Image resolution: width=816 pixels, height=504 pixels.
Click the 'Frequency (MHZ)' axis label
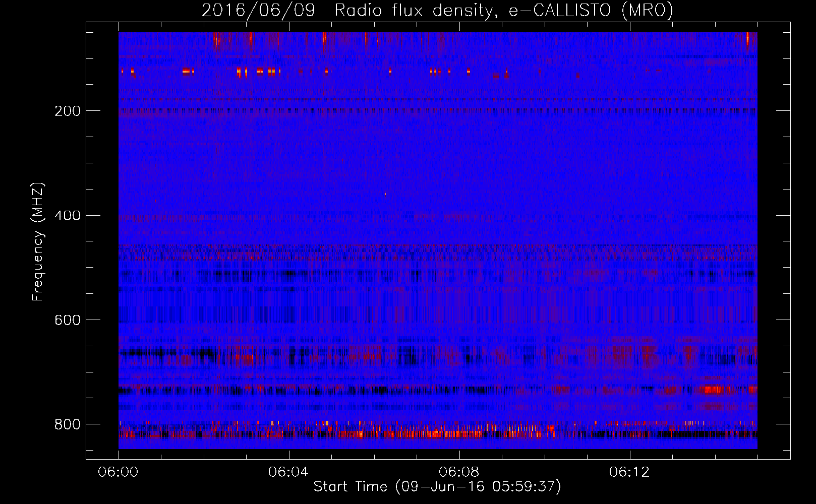[38, 241]
